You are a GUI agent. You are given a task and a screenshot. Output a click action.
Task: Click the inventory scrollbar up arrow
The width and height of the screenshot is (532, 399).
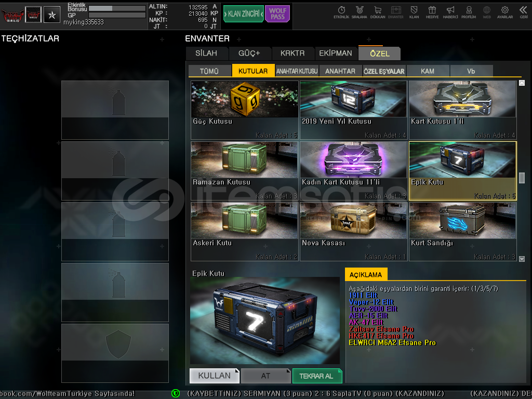point(522,83)
